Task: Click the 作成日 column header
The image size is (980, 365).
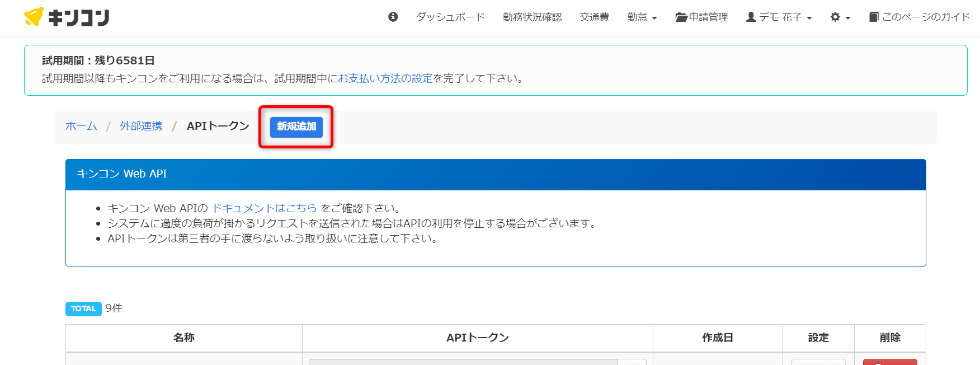Action: coord(718,338)
